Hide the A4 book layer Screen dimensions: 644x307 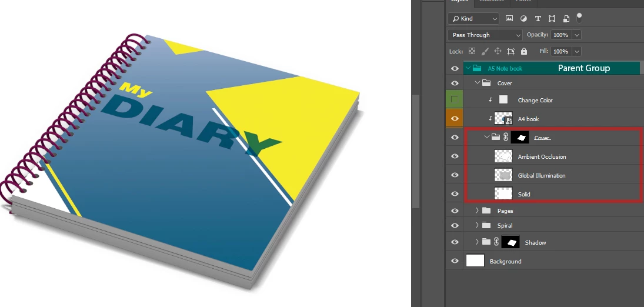pos(455,118)
